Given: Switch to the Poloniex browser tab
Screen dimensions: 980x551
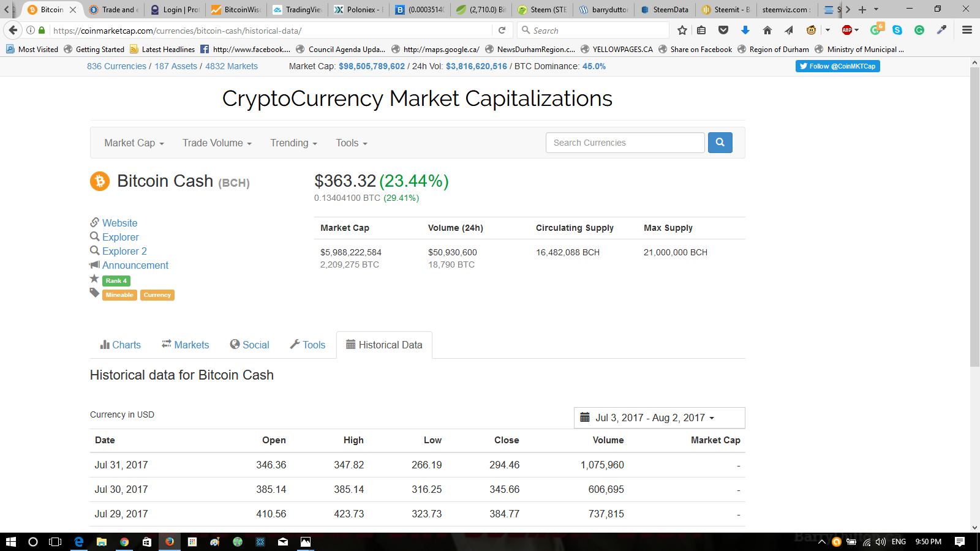Looking at the screenshot, I should tap(360, 9).
